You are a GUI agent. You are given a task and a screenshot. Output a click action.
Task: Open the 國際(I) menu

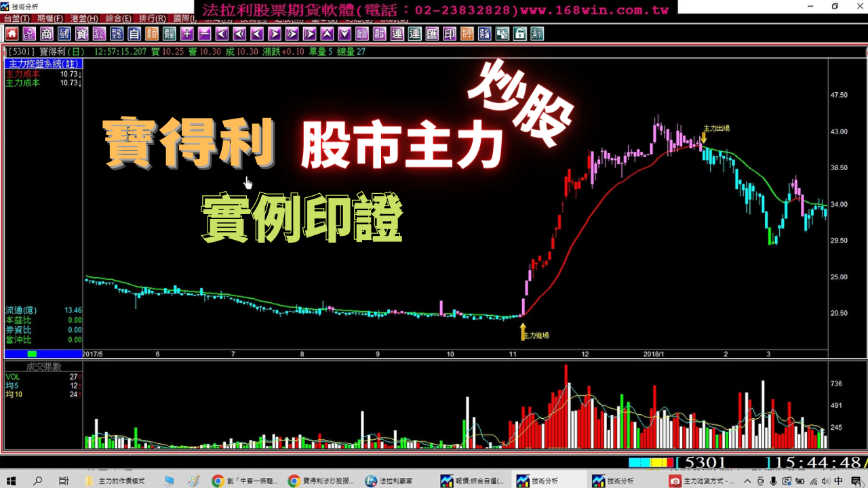186,19
